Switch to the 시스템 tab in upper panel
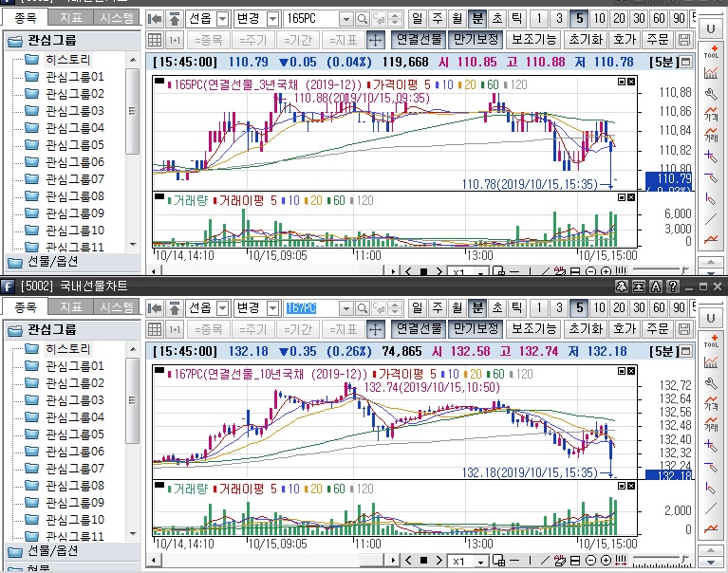 click(117, 18)
